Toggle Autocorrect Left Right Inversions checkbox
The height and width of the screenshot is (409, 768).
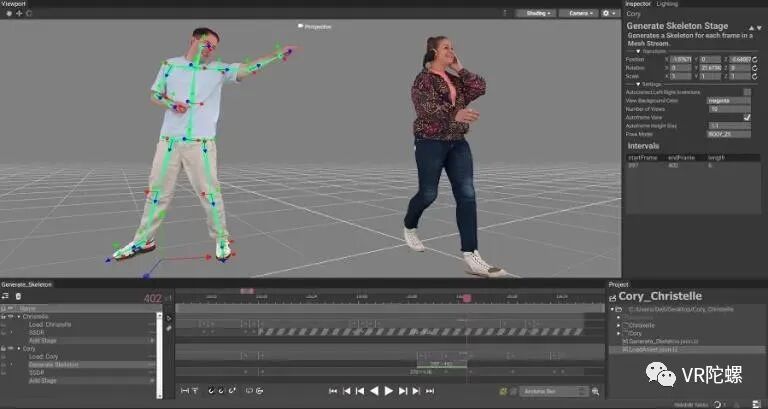[747, 92]
